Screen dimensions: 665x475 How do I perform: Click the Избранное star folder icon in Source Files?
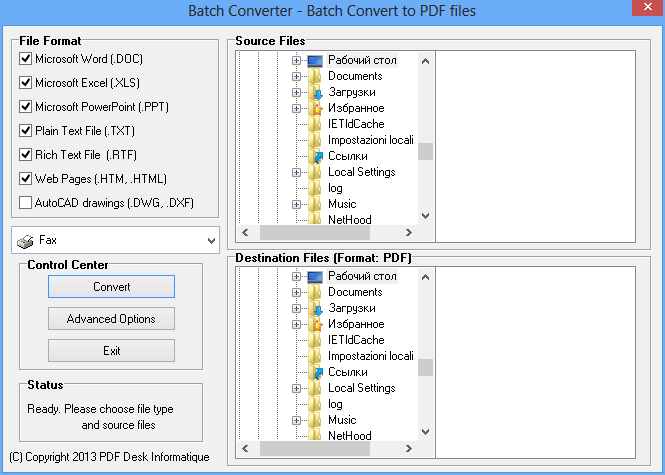click(x=316, y=108)
